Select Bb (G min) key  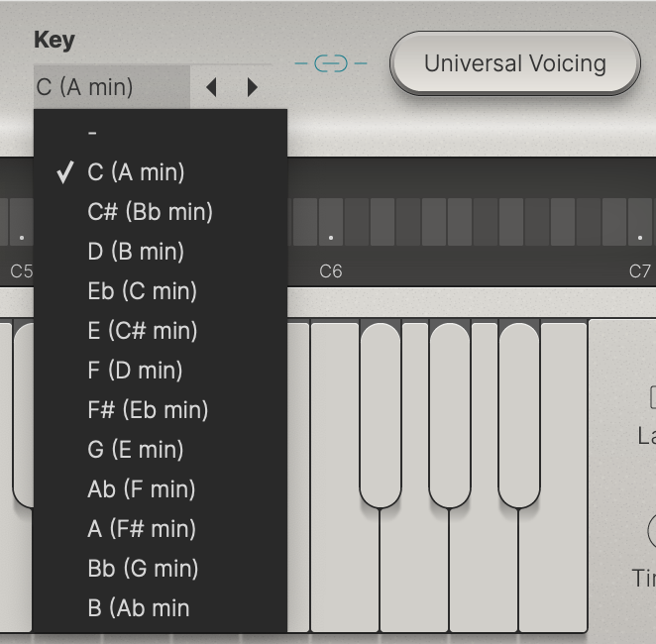(143, 569)
